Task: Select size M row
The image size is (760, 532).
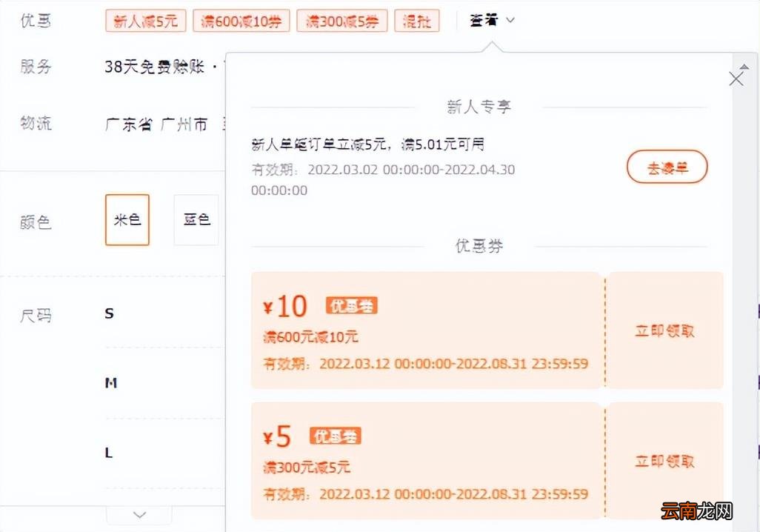Action: 164,383
